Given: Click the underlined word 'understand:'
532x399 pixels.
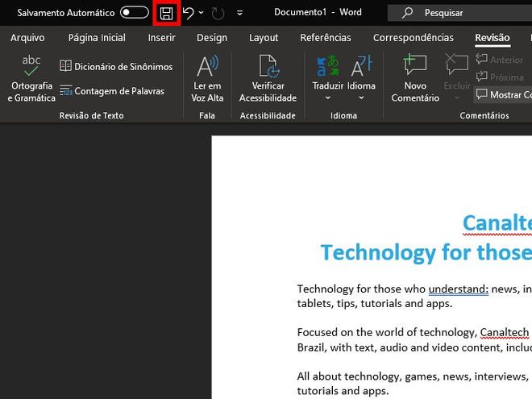Looking at the screenshot, I should 459,289.
